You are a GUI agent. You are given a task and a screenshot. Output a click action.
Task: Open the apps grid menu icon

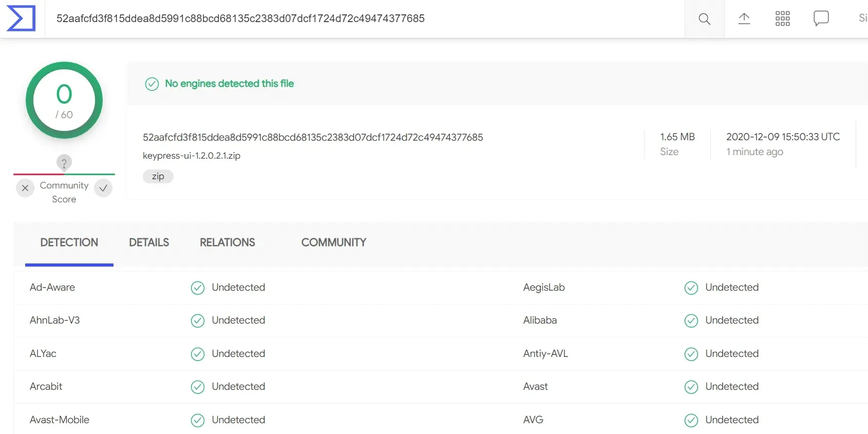click(x=782, y=19)
